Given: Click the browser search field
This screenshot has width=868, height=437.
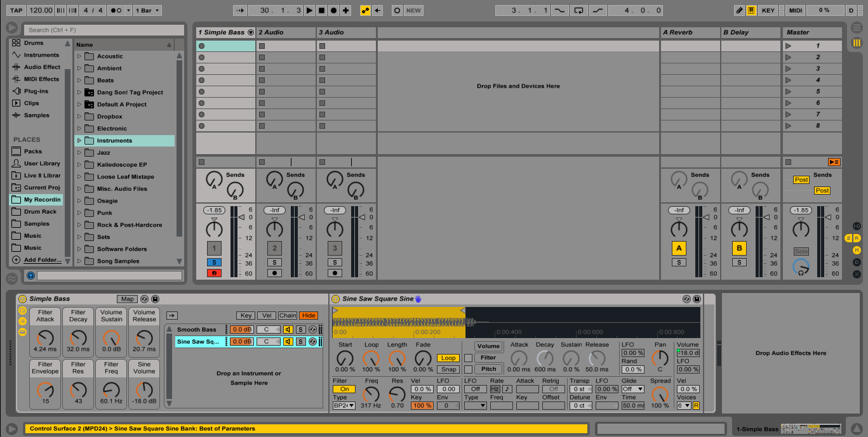Looking at the screenshot, I should (103, 30).
